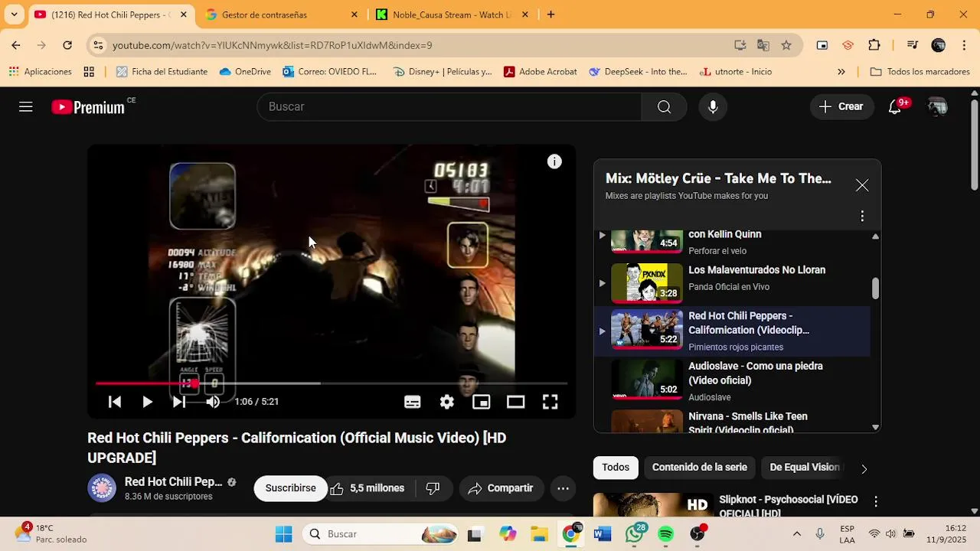Open Chrome extensions puzzle menu
Screen dimensions: 980x551
pos(874,45)
